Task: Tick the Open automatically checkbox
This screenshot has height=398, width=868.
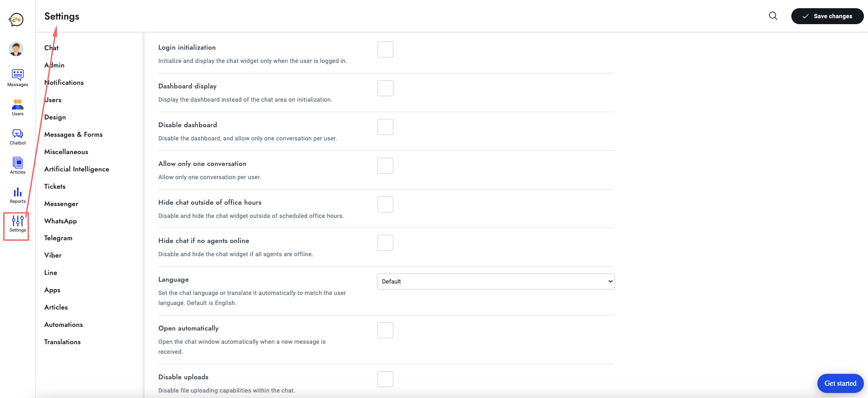Action: pos(385,330)
